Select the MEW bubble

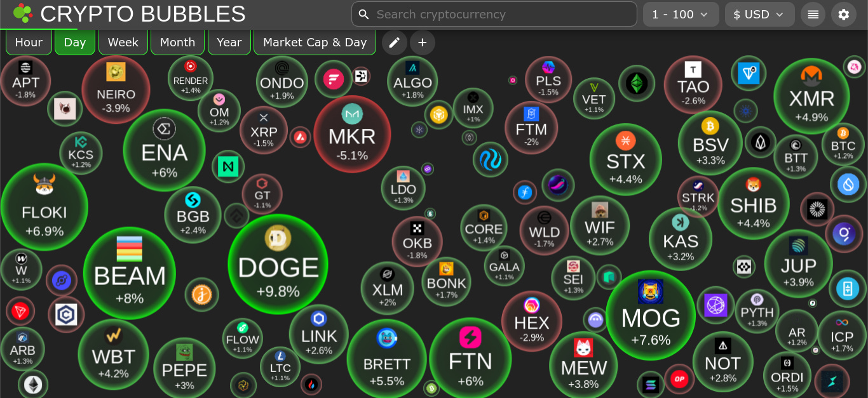[583, 364]
